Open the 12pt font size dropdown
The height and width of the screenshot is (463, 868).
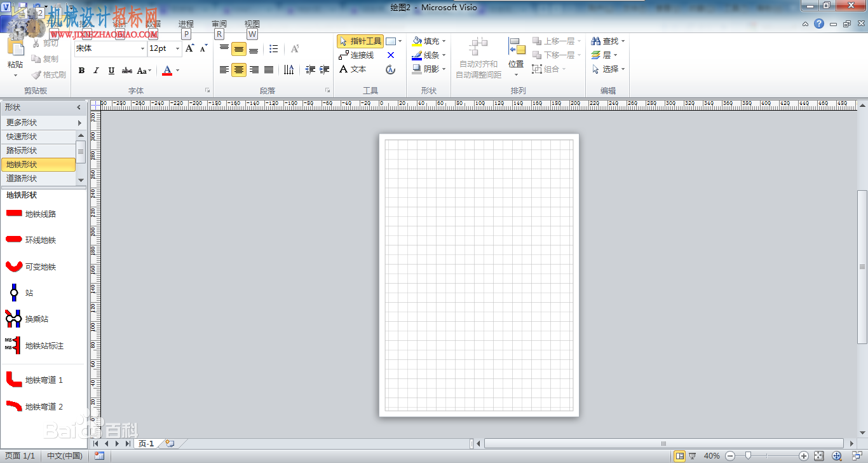click(x=177, y=48)
